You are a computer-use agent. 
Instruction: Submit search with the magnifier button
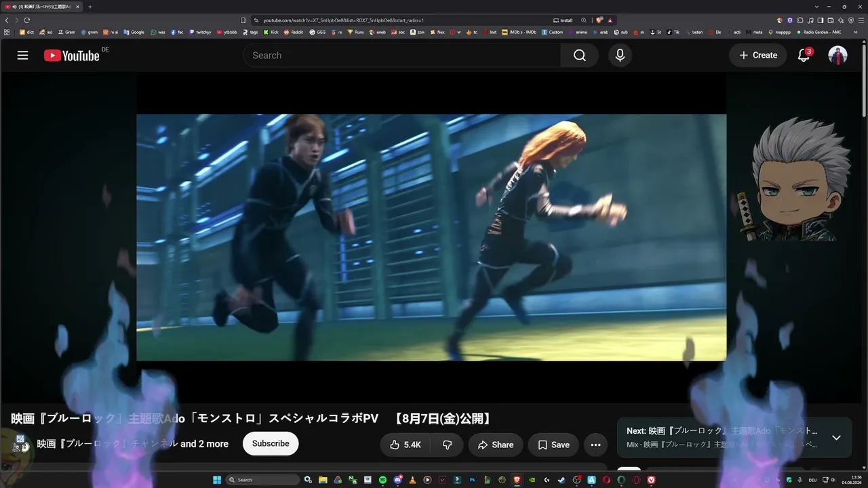(580, 56)
